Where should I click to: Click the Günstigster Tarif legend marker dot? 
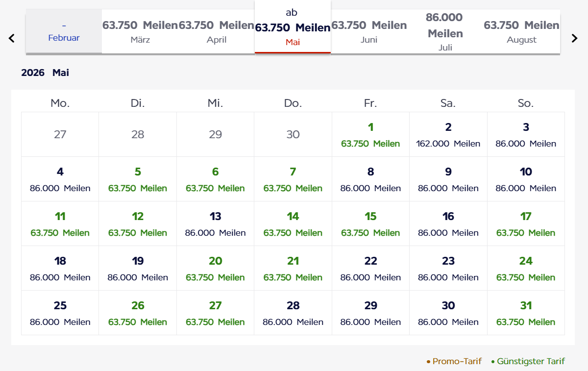pyautogui.click(x=493, y=361)
